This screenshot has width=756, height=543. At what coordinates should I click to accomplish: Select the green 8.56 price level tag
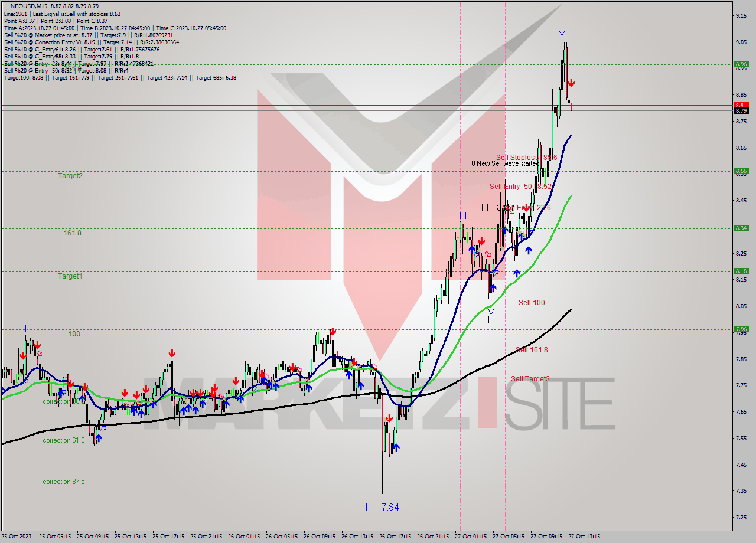pos(741,171)
